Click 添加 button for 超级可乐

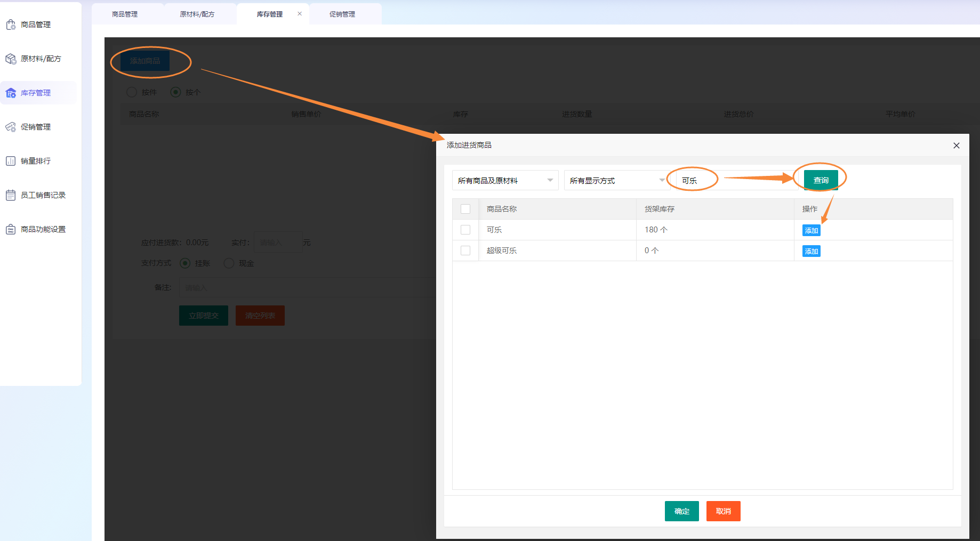811,251
